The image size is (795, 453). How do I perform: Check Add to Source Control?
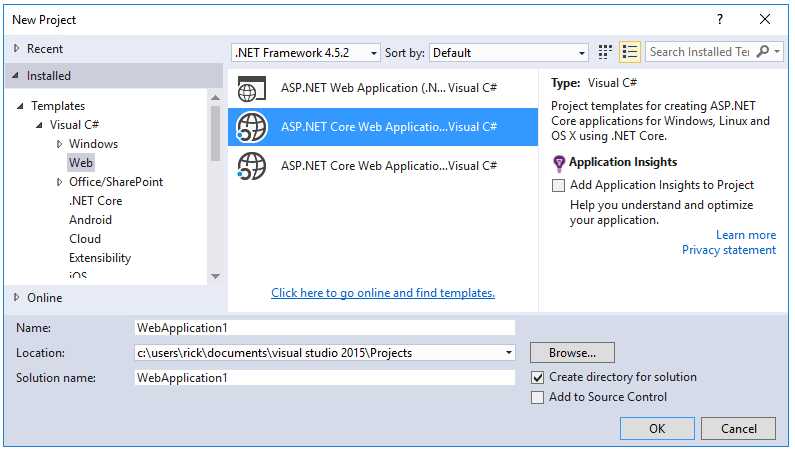[x=537, y=397]
